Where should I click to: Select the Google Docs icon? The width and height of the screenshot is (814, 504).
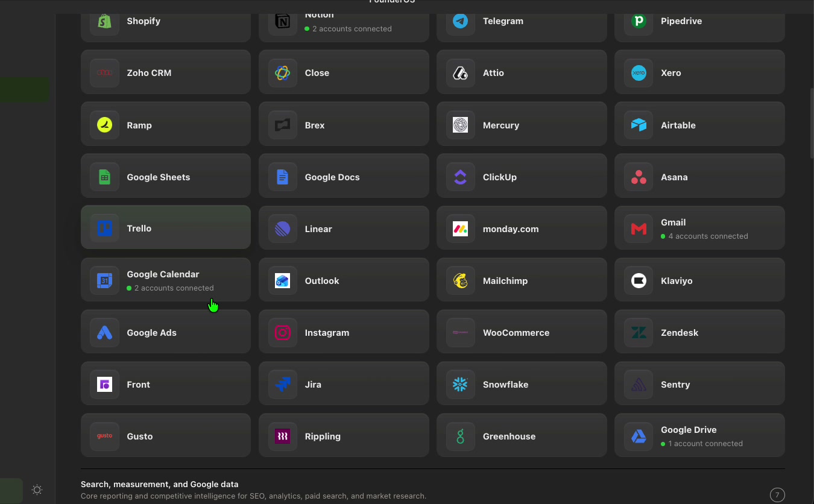coord(283,177)
